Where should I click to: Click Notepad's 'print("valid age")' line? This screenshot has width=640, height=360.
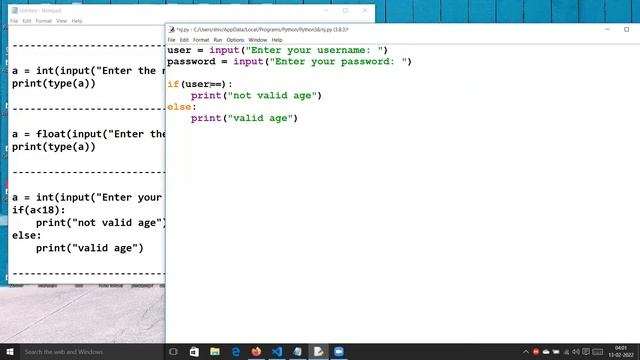coord(90,248)
